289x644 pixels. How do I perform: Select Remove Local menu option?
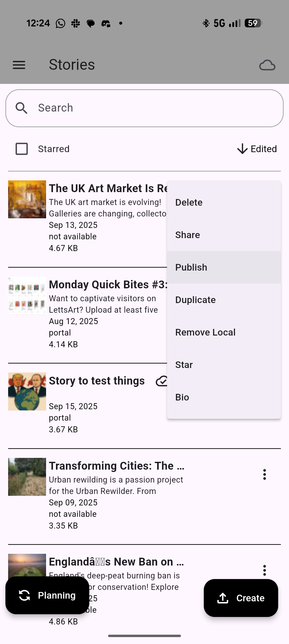pos(205,332)
